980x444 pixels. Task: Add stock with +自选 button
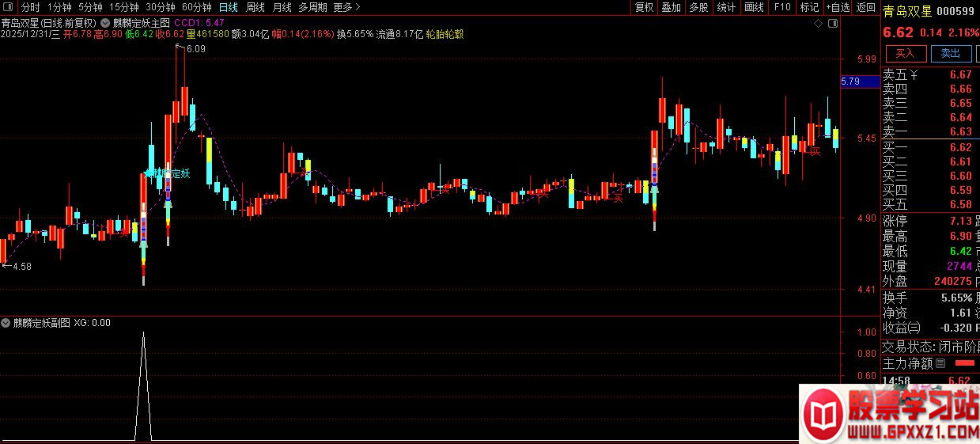tap(838, 7)
